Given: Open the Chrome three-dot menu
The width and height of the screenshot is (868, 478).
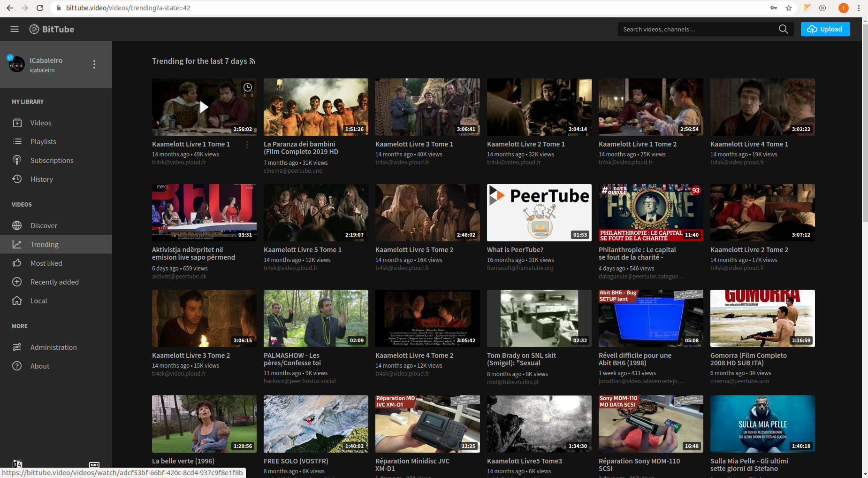Looking at the screenshot, I should (x=859, y=8).
